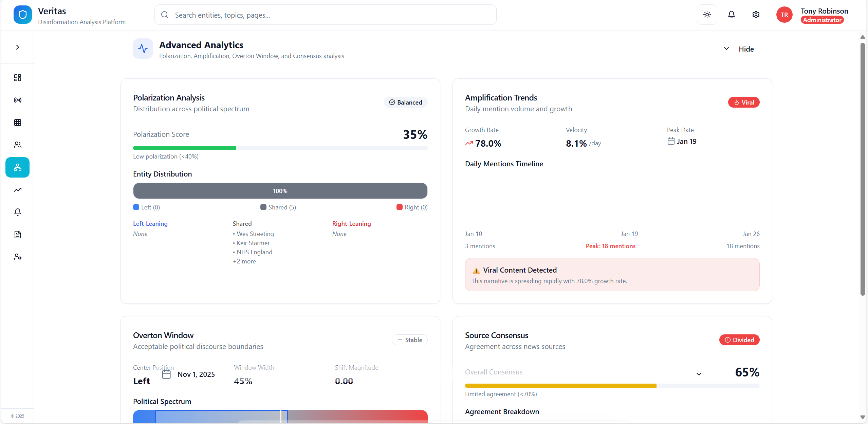Open the data grid view from the sidebar
Screen dimensions: 868x424
point(17,122)
